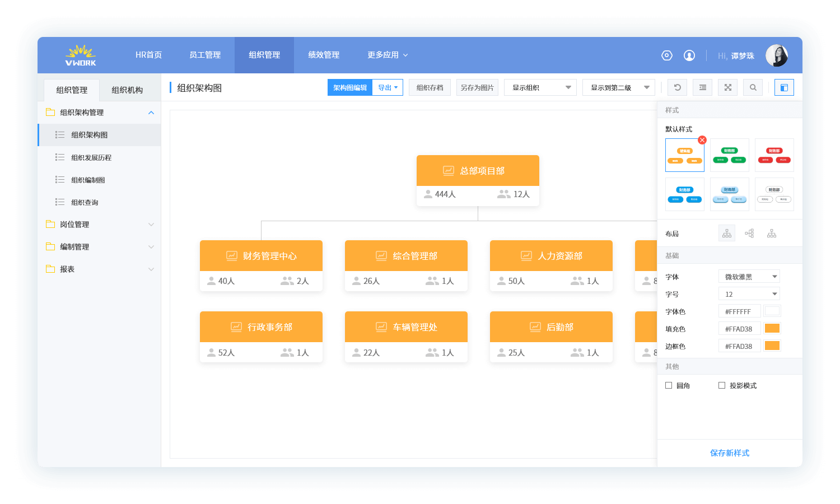
Task: Select 组织架构图 in the sidebar
Action: 99,135
